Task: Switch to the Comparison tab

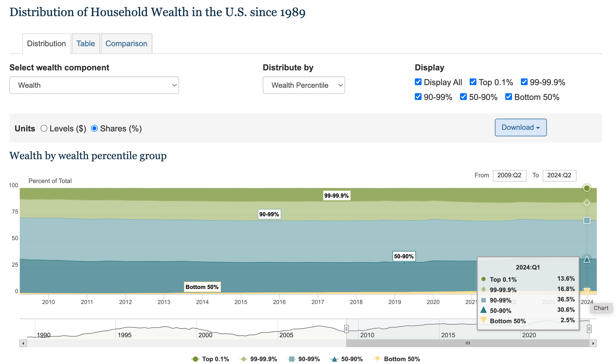Action: point(126,44)
